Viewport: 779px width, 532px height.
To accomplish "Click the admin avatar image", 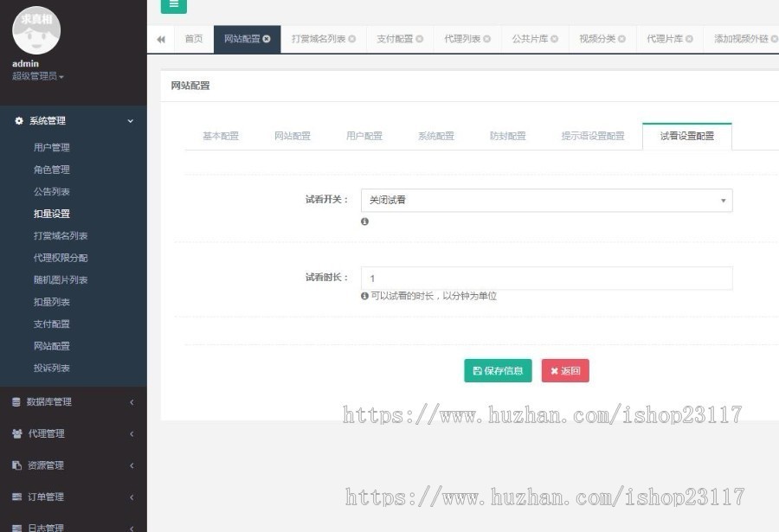I will [x=36, y=29].
